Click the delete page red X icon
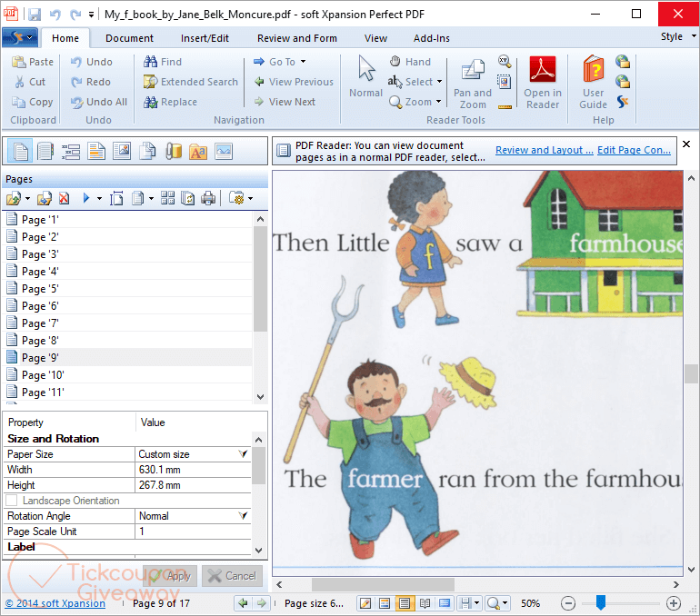This screenshot has width=700, height=616. coord(65,198)
